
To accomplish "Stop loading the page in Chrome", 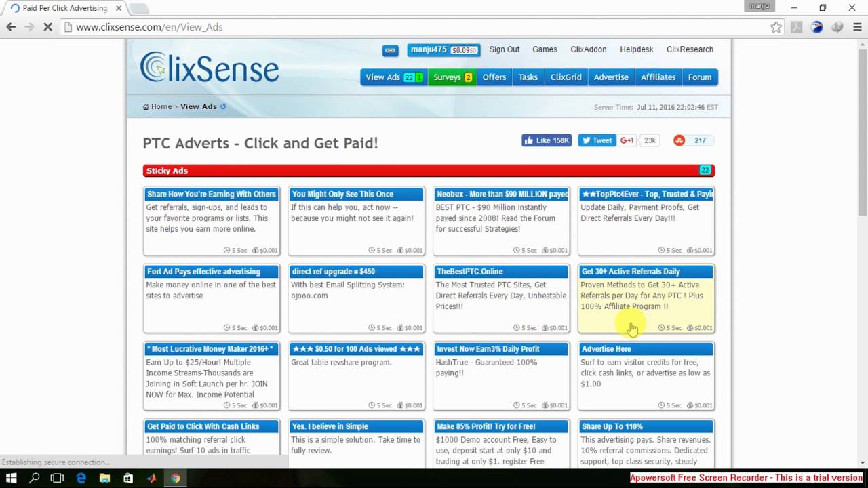I will click(x=47, y=27).
